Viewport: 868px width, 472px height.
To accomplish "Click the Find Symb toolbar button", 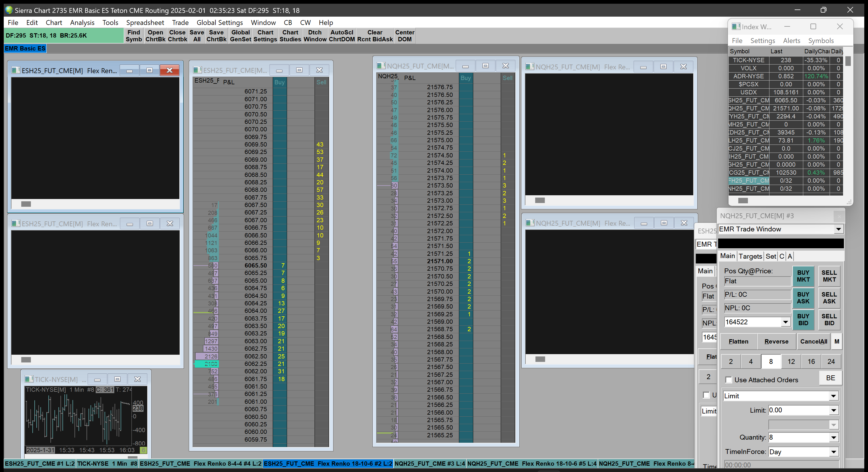I will pyautogui.click(x=134, y=36).
